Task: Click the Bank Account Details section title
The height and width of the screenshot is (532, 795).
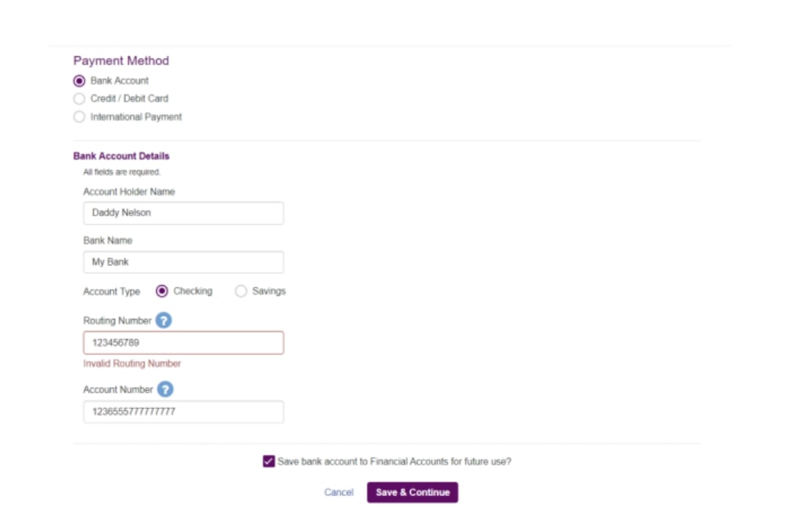Action: (121, 156)
